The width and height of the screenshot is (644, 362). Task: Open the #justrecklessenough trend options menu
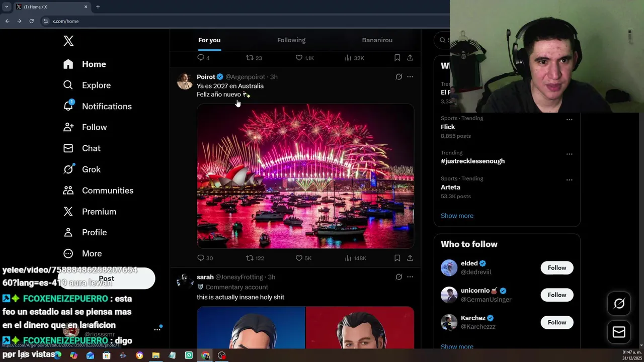(569, 154)
